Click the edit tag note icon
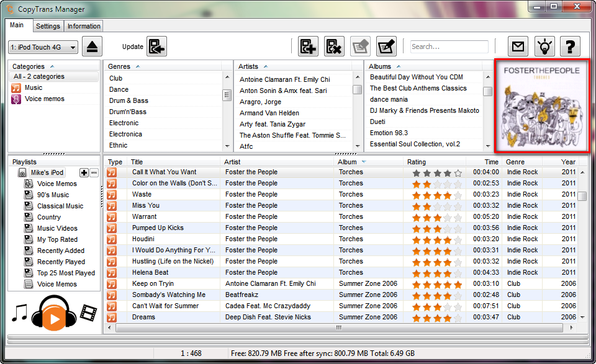 (360, 47)
